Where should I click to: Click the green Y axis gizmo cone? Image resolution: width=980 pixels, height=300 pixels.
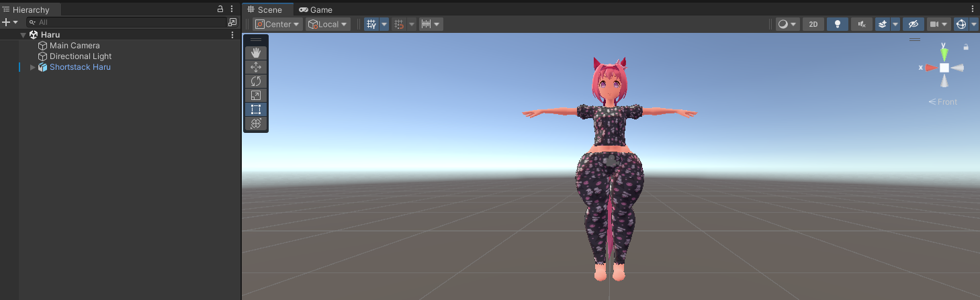944,54
